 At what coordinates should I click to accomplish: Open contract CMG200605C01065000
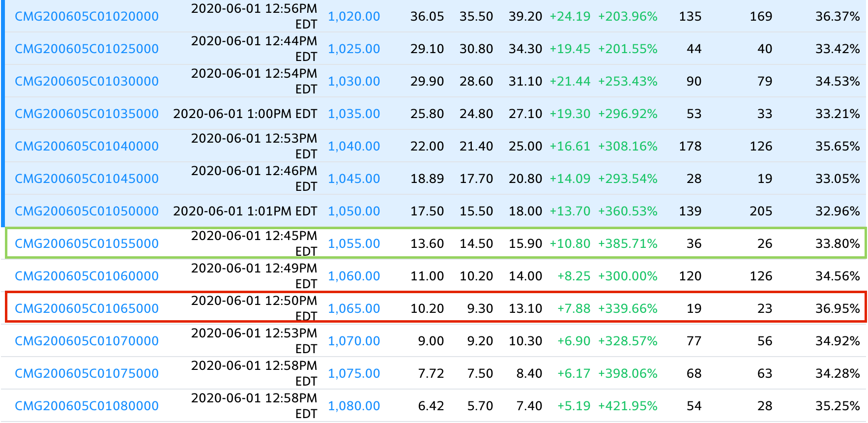point(87,308)
